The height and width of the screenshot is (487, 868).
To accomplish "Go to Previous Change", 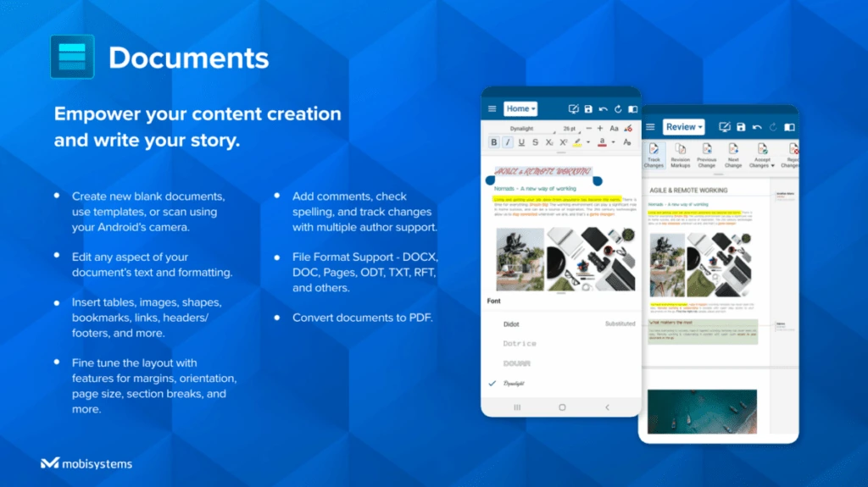I will (x=707, y=156).
